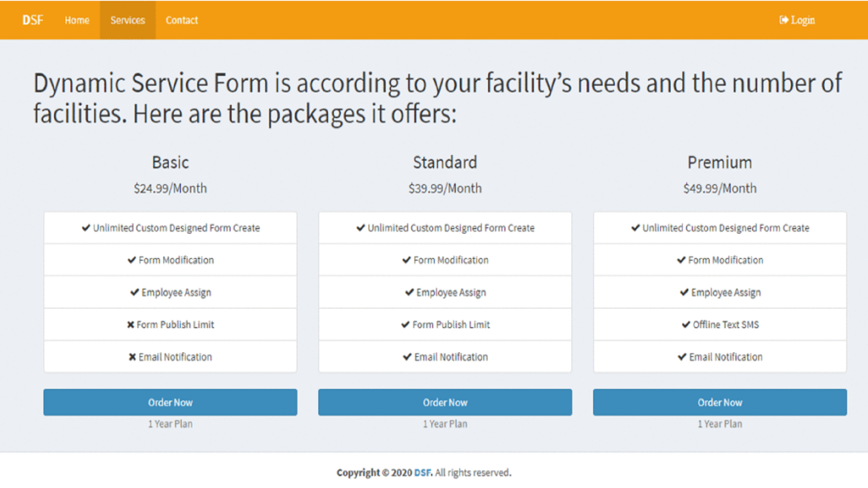Image resolution: width=868 pixels, height=488 pixels.
Task: Click Premium's Employee Assign text
Action: click(x=726, y=293)
